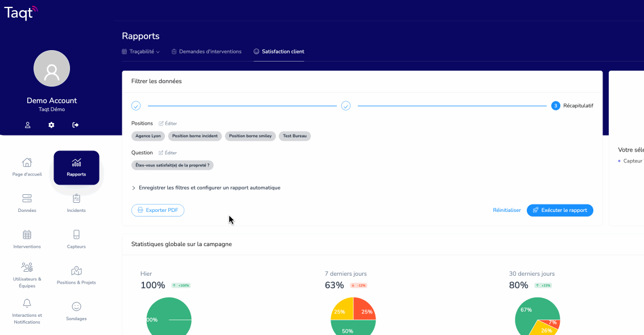Click Réinitialiser to reset filters

(507, 210)
